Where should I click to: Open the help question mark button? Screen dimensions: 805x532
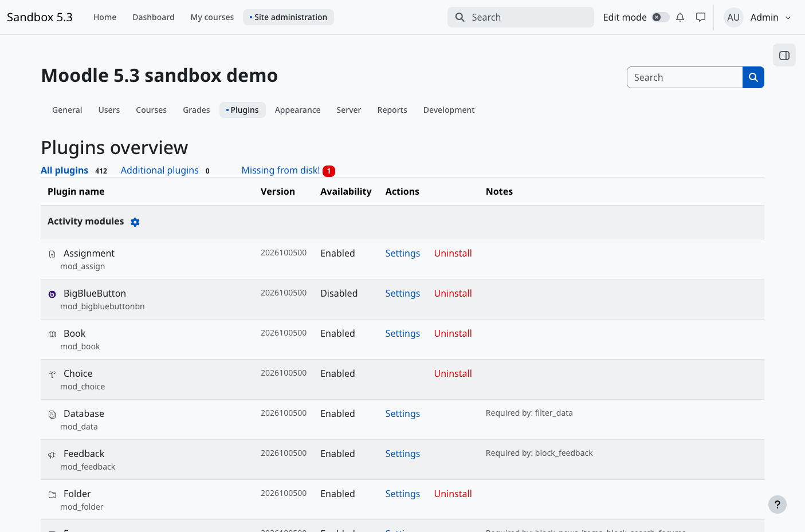[x=777, y=505]
